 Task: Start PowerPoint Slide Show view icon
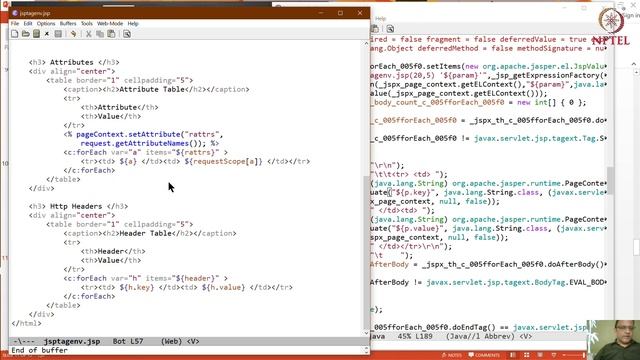(x=554, y=355)
